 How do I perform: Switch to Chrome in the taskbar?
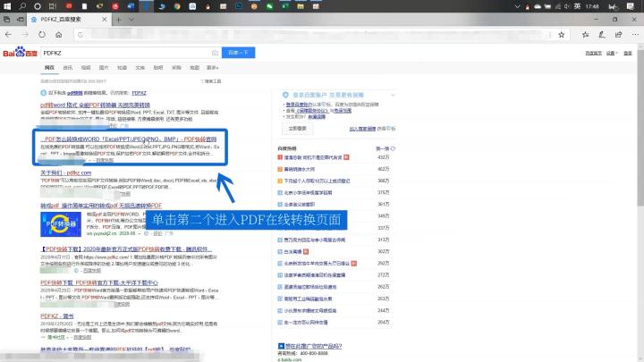point(177,6)
